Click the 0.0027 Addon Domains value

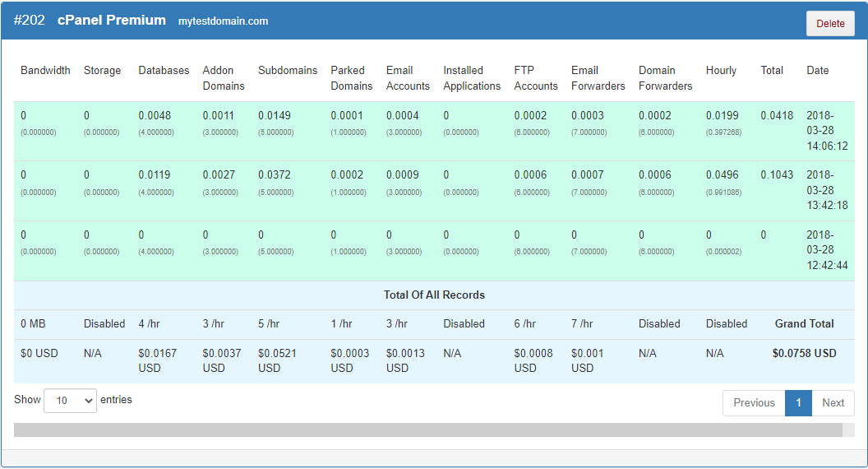[x=219, y=174]
